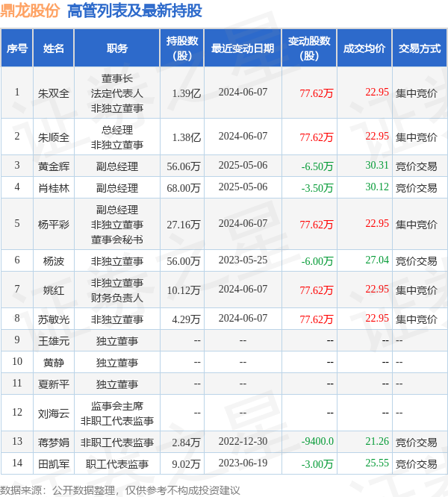Select the 序号 column header

tap(17, 49)
